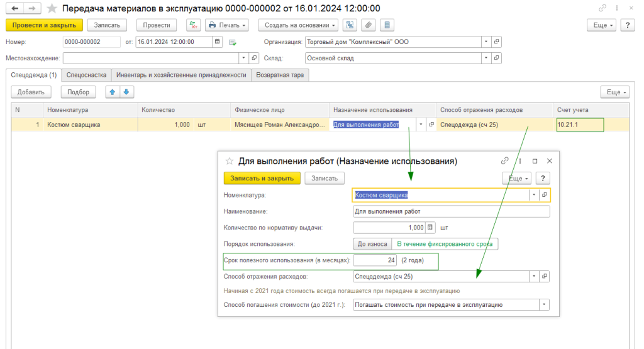
Task: Move row down with blue arrow
Action: coord(126,92)
